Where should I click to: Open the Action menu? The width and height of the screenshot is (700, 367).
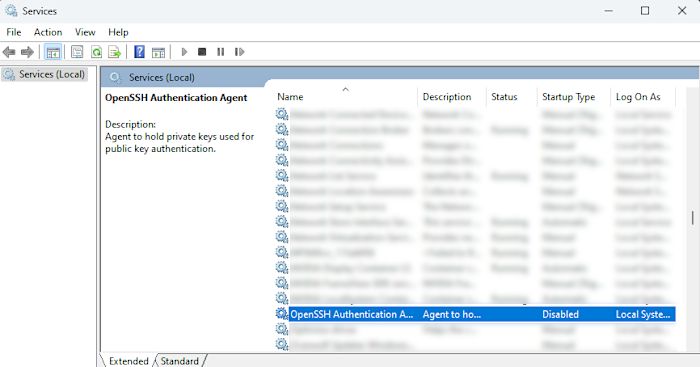[x=48, y=32]
